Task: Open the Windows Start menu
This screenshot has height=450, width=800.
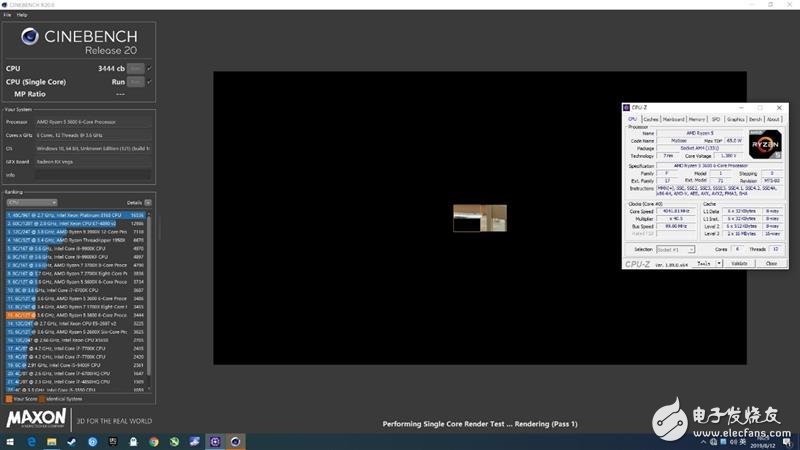Action: pyautogui.click(x=10, y=442)
